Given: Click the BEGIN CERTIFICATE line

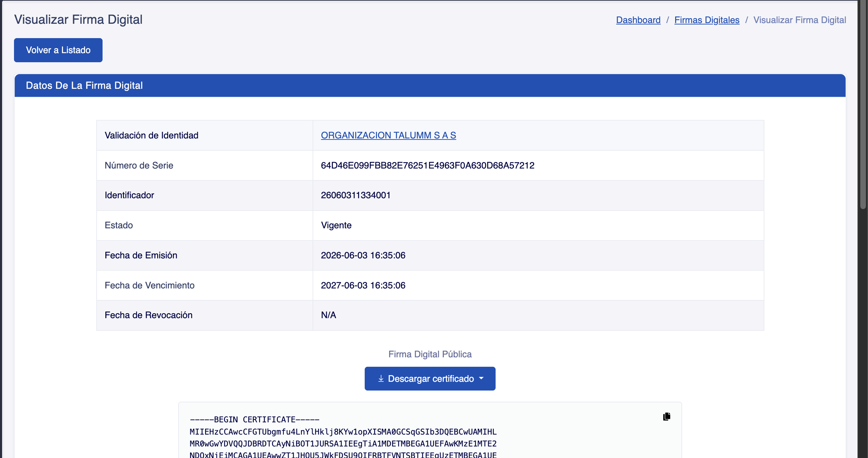Looking at the screenshot, I should 254,420.
